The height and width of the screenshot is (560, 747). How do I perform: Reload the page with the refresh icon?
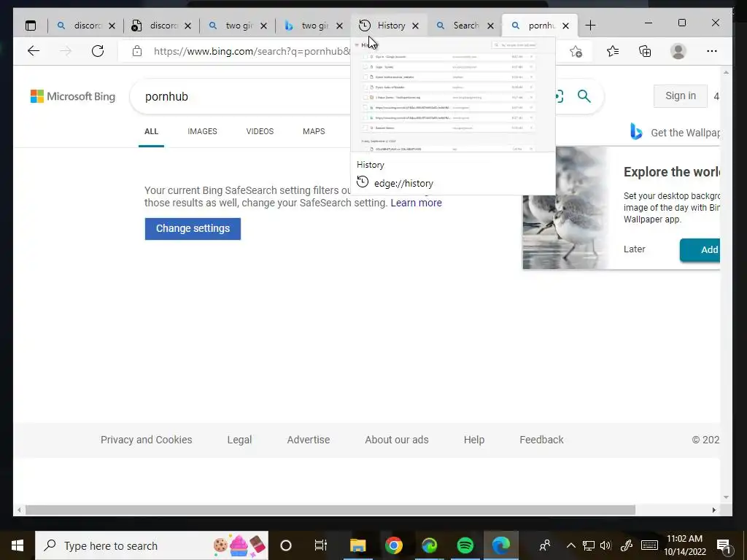pos(98,51)
